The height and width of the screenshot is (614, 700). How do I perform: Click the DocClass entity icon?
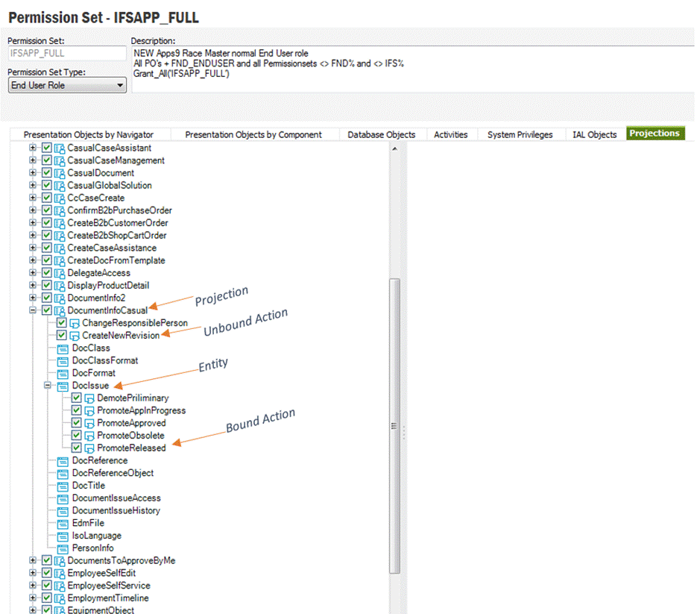tap(63, 348)
